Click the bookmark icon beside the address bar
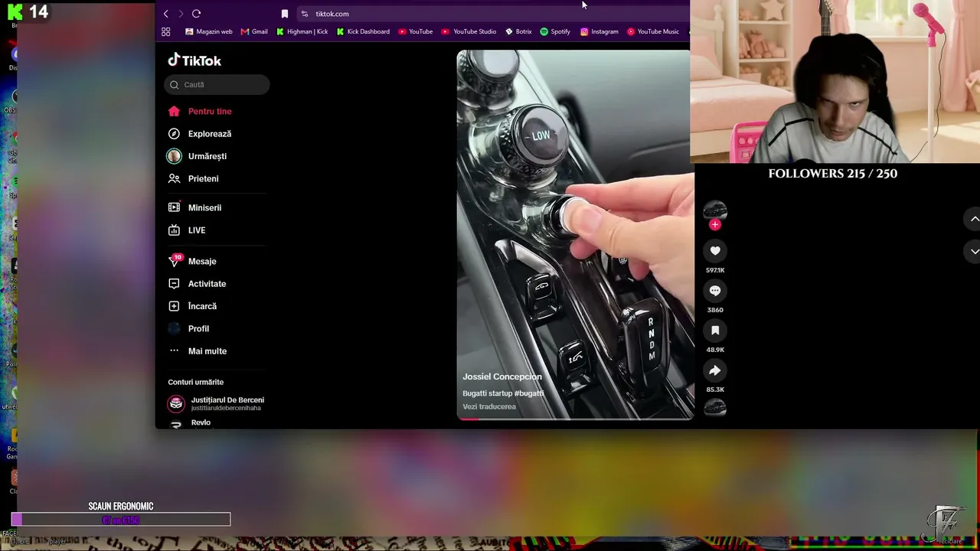Screen dimensions: 980x551 pos(285,14)
